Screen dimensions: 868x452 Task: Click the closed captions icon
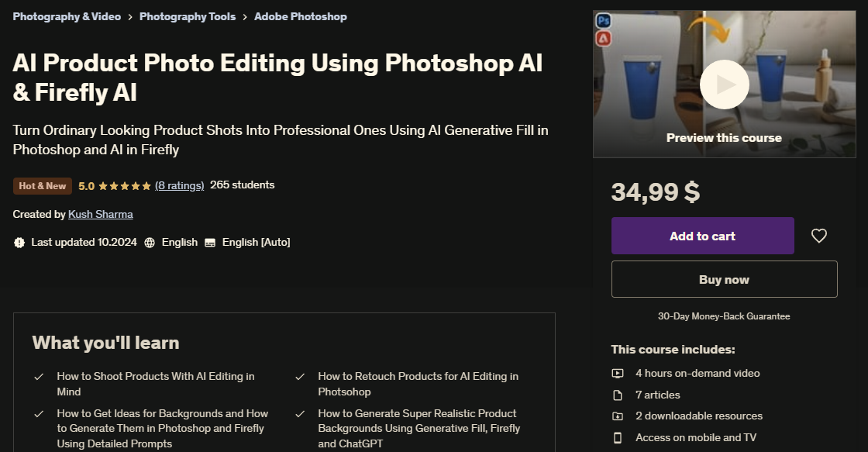(210, 243)
